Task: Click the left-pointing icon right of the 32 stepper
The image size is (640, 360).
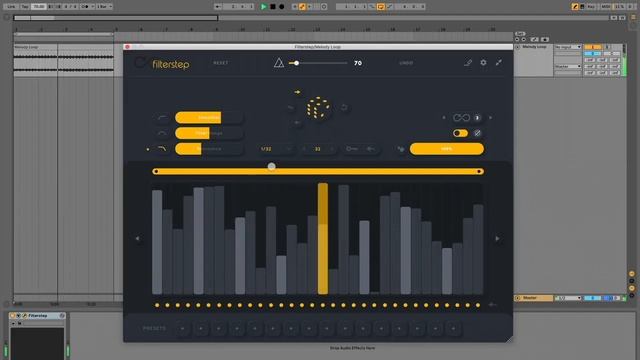Action: [371, 149]
